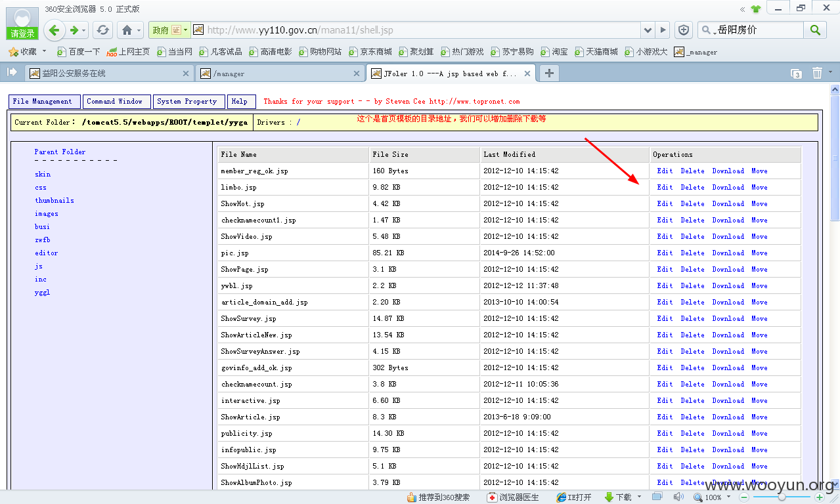Edit member_reg_ok.jsp file
This screenshot has width=840, height=504.
(x=665, y=171)
